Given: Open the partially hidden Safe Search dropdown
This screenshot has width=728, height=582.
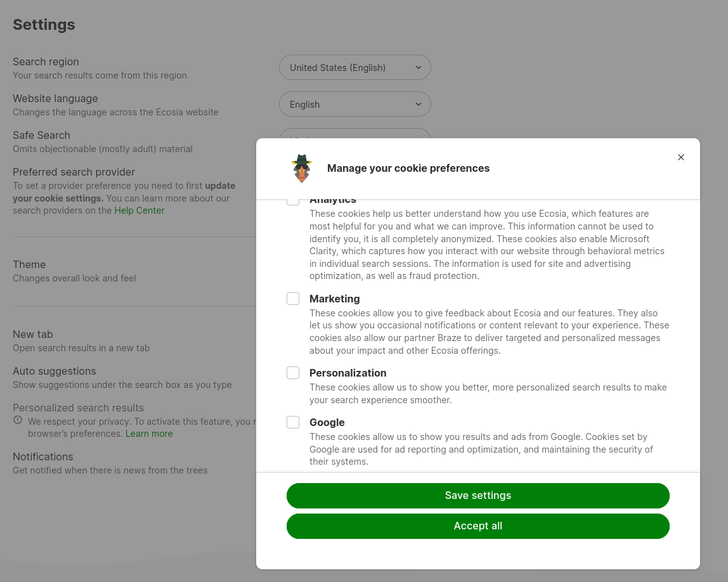Looking at the screenshot, I should coord(354,133).
